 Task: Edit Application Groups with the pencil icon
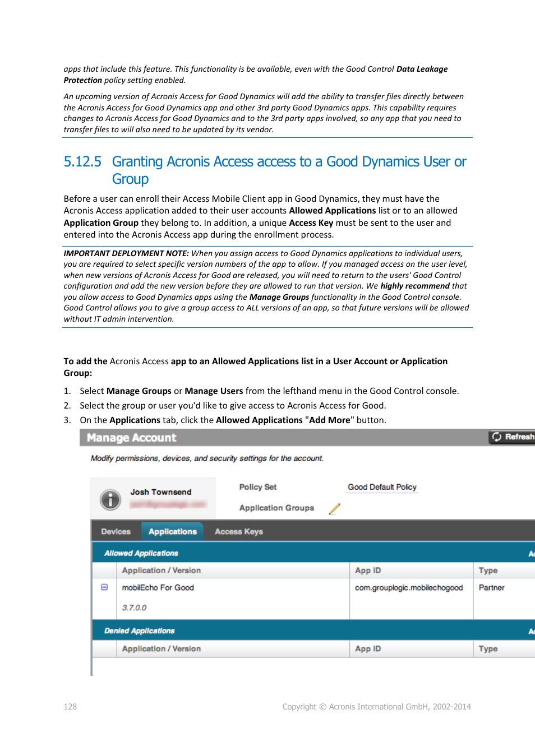[335, 508]
